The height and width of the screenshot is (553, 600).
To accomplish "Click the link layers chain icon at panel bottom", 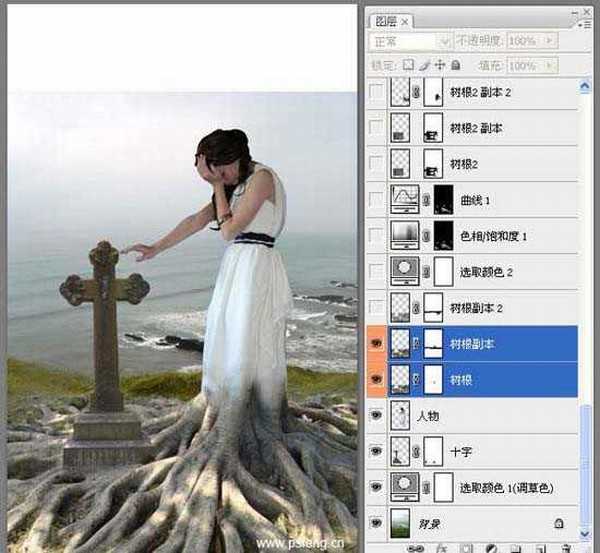I will pyautogui.click(x=416, y=549).
